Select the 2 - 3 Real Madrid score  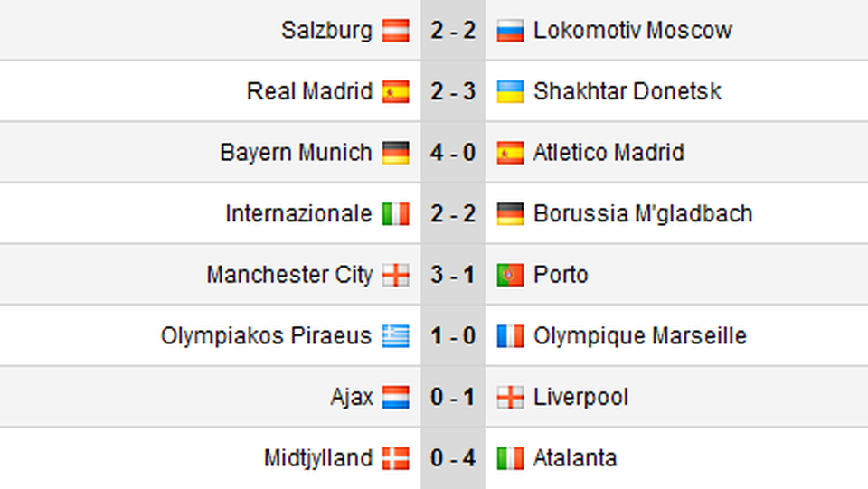453,91
